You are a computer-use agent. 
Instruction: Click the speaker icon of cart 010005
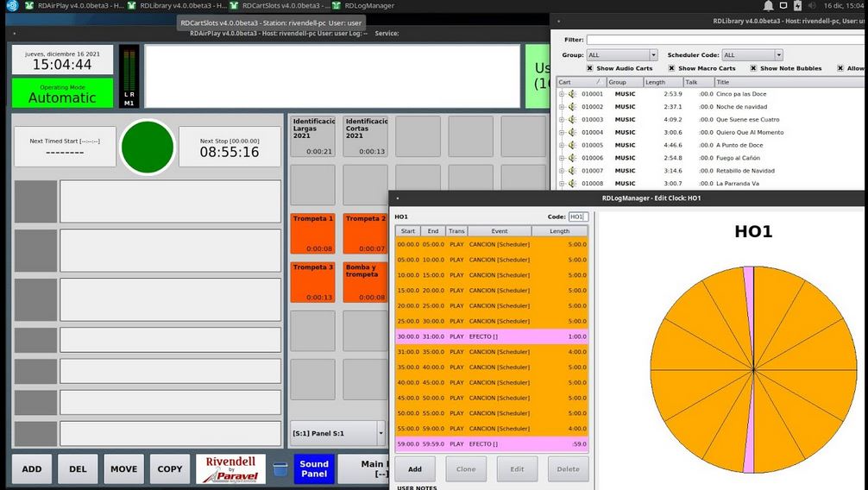[572, 145]
